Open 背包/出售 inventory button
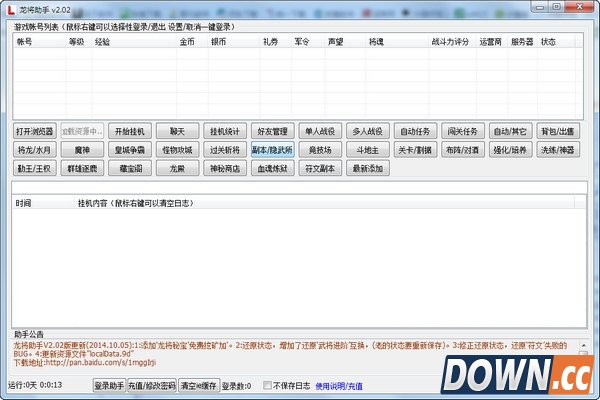Image resolution: width=600 pixels, height=400 pixels. coord(558,131)
